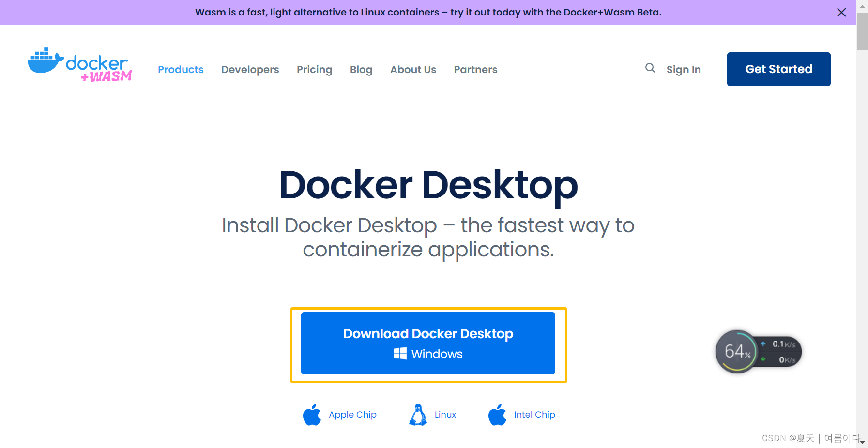Click the Apple logo beside Intel Chip

point(497,415)
